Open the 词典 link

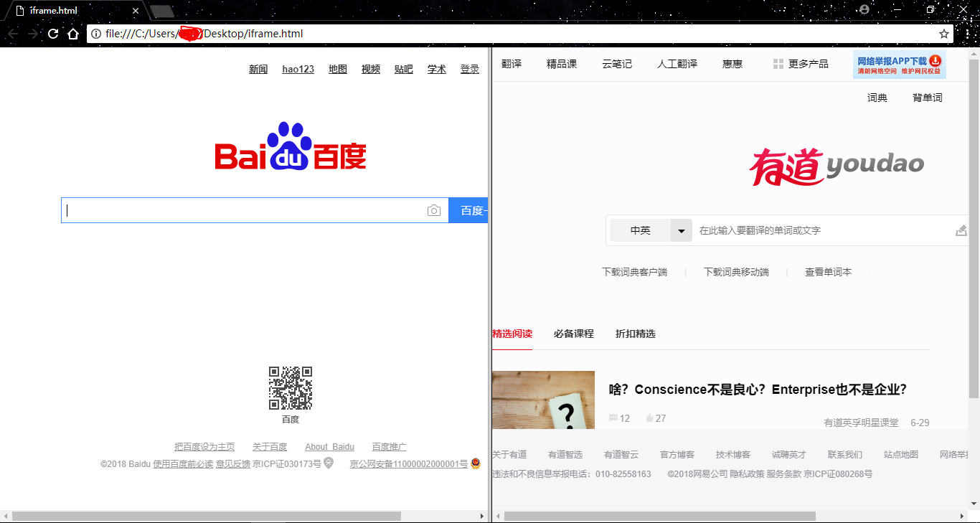coord(877,98)
